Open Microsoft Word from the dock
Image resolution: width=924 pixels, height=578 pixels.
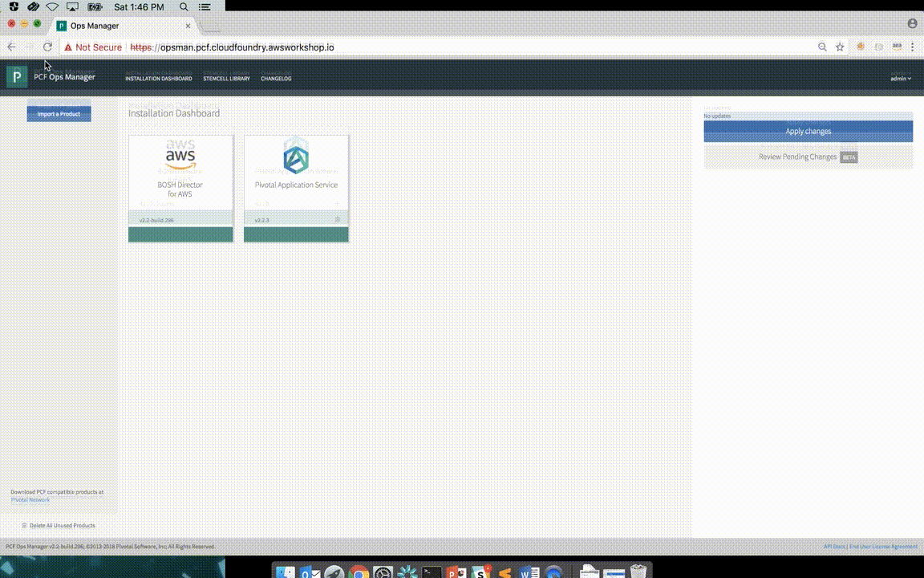(x=529, y=572)
